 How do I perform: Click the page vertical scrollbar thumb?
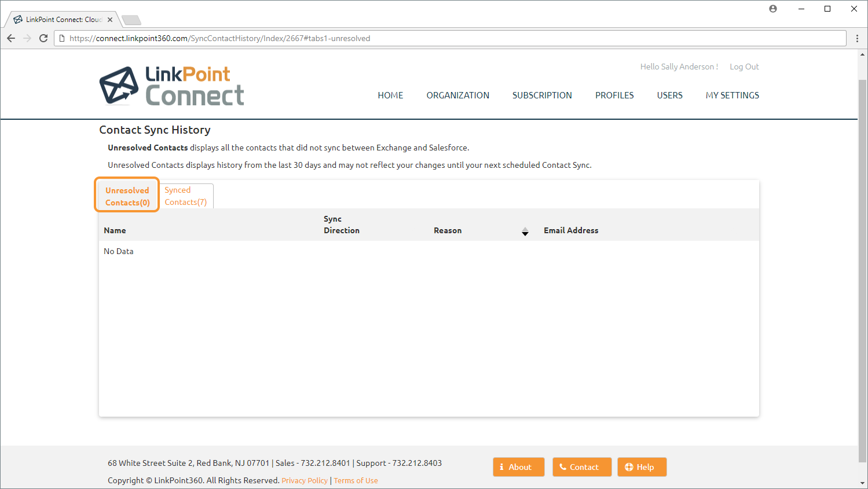pos(862,271)
